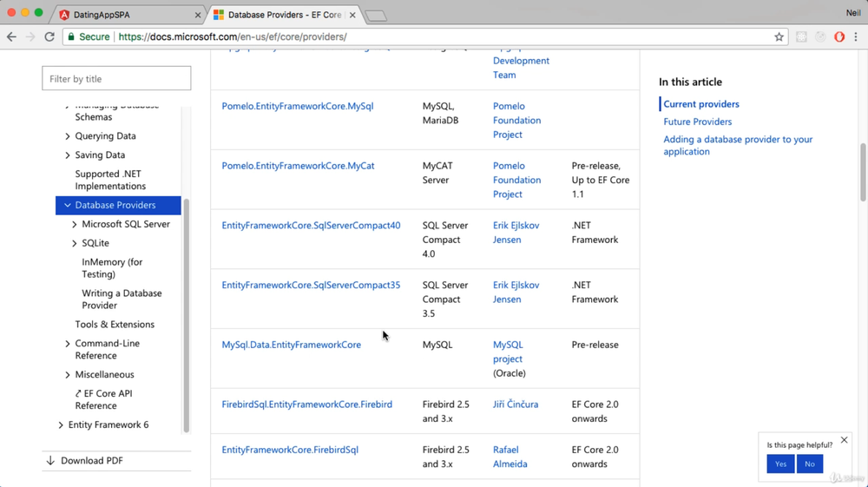Open the Chrome three-dot menu
The width and height of the screenshot is (868, 487).
pyautogui.click(x=857, y=37)
